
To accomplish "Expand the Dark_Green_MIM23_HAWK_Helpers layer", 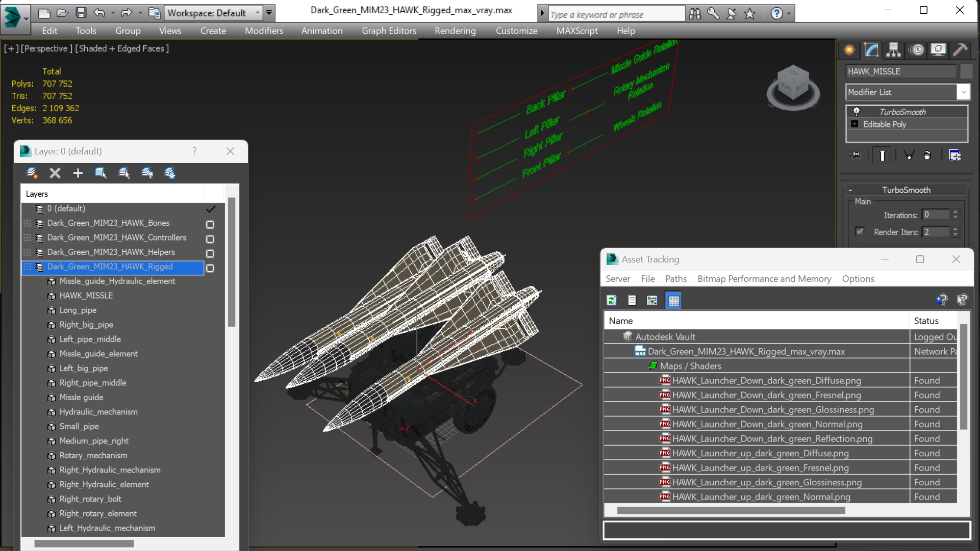I will [27, 252].
